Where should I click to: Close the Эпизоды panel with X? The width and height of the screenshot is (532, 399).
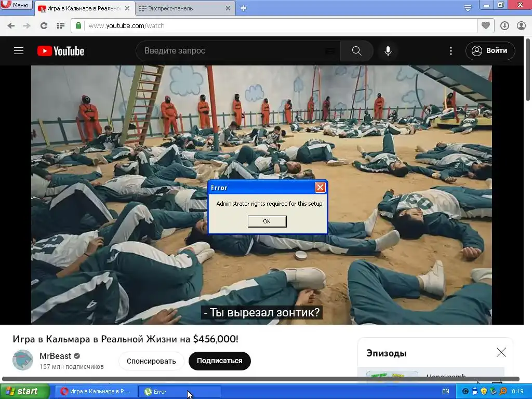click(x=501, y=353)
